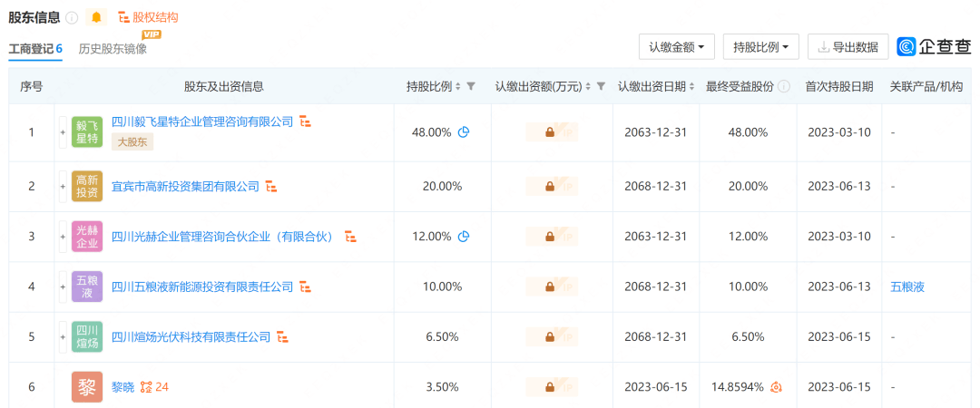Open the 持股比例 column filter icon
This screenshot has height=408, width=980.
pos(471,87)
